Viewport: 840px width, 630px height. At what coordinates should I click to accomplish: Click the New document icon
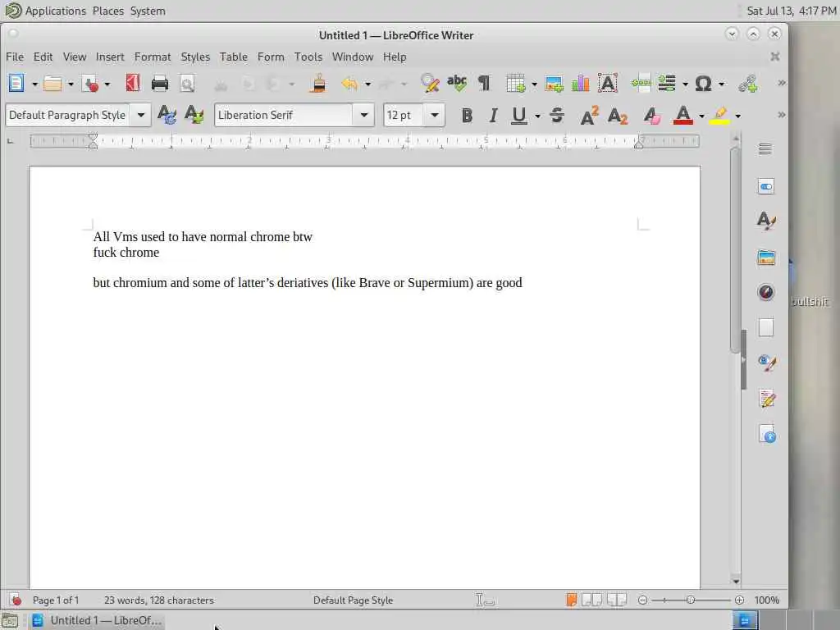(16, 84)
